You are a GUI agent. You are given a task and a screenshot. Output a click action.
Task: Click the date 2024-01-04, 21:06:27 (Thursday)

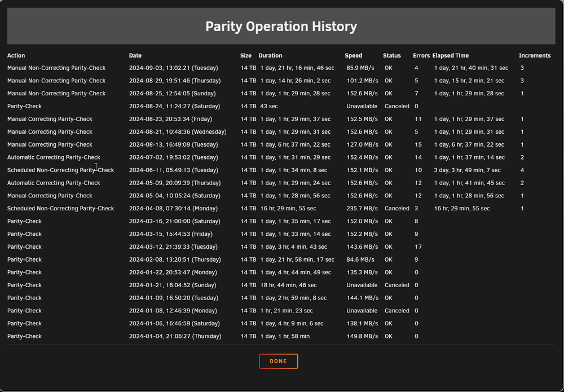(x=175, y=336)
